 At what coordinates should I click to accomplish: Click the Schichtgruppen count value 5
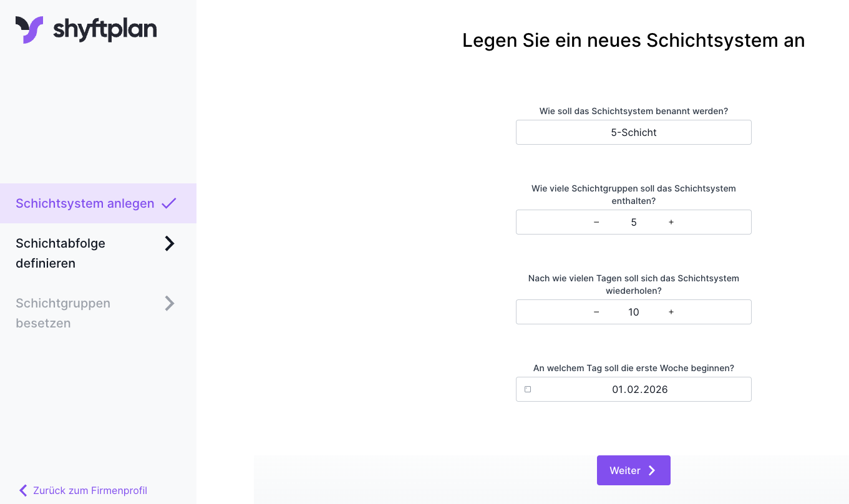(x=634, y=222)
